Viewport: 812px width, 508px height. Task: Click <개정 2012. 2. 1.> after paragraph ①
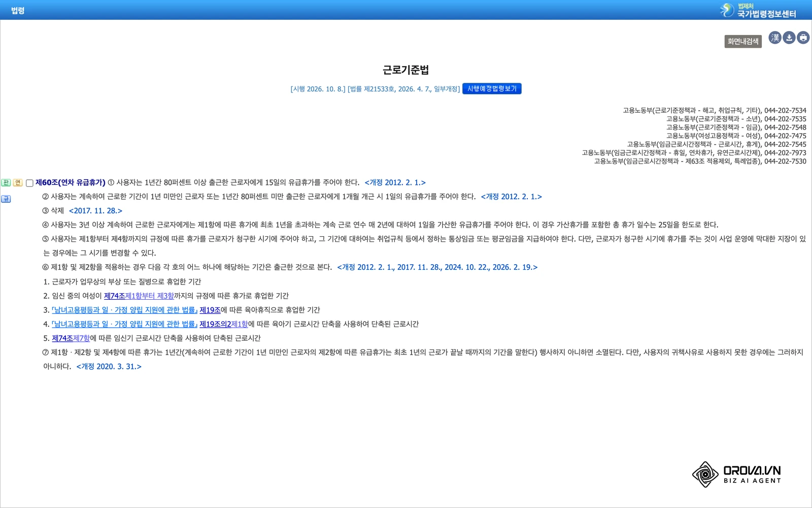(395, 182)
